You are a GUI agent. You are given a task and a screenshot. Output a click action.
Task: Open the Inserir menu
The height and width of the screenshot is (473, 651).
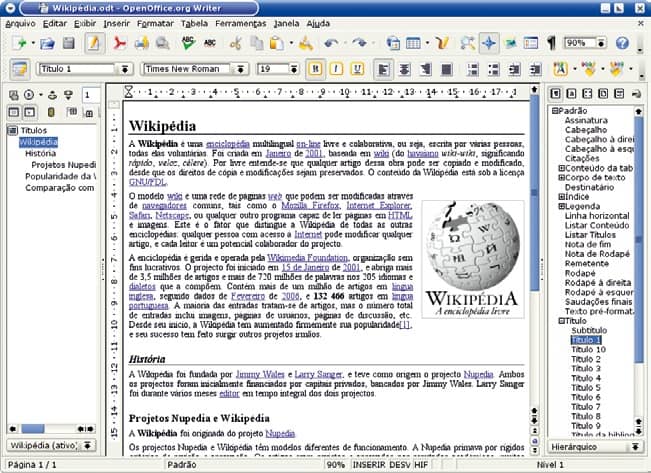[117, 24]
